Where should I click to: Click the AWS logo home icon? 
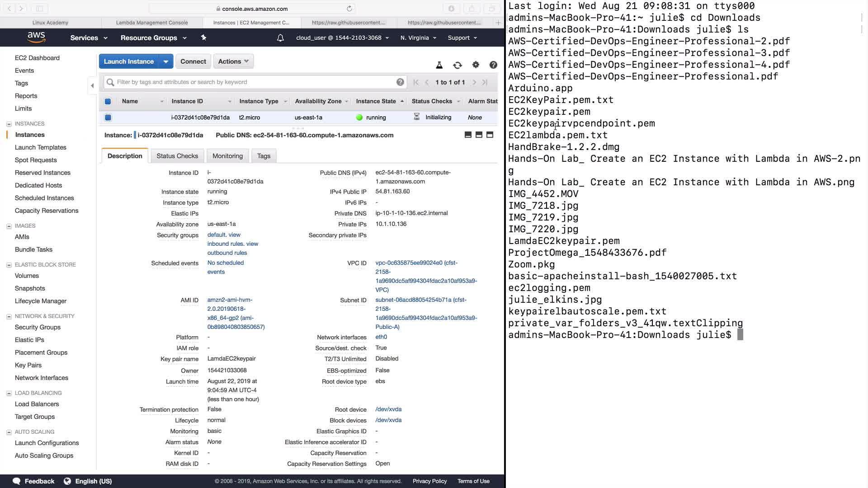pyautogui.click(x=36, y=38)
